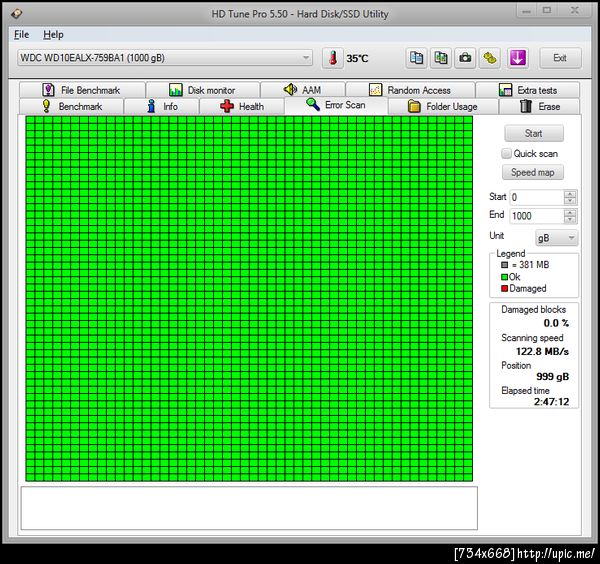Image resolution: width=600 pixels, height=564 pixels.
Task: Maximize the HD Tune Pro window
Action: [x=547, y=11]
